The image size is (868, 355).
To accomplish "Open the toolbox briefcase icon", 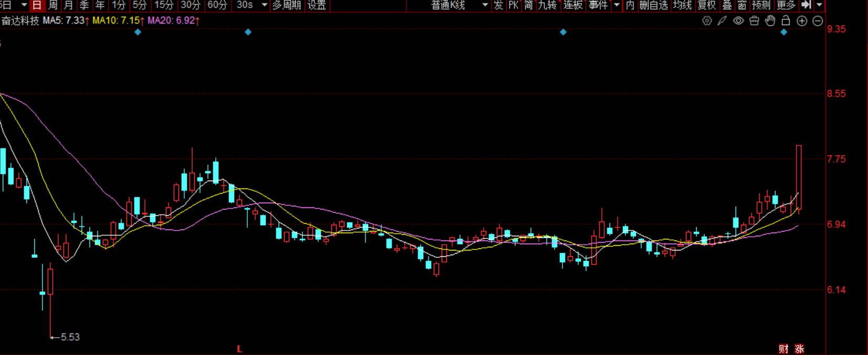I will 754,21.
